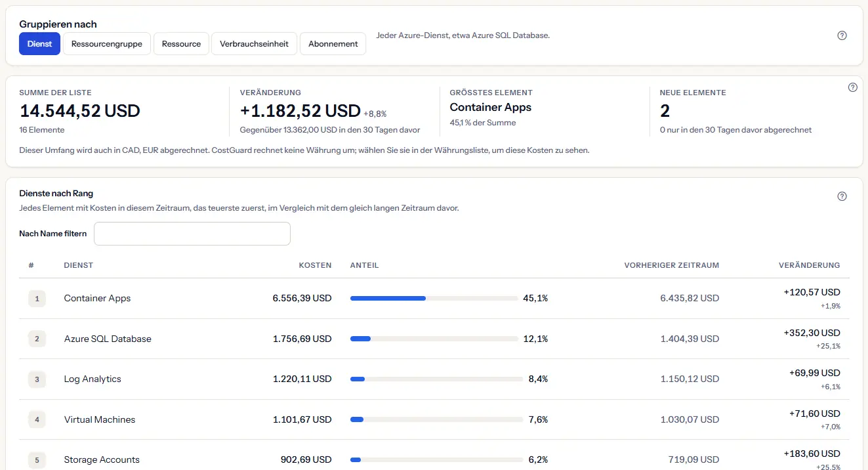
Task: Click the DIENST column header
Action: (x=79, y=265)
